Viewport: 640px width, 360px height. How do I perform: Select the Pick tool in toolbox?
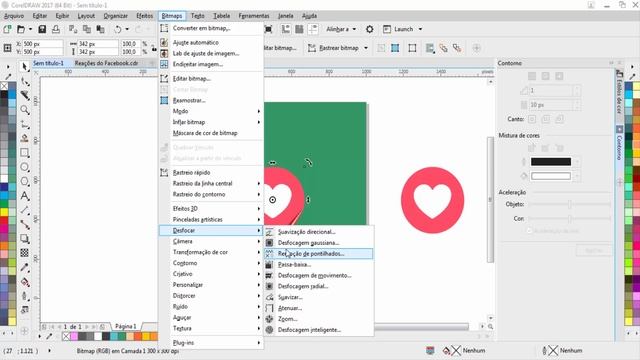pyautogui.click(x=24, y=67)
